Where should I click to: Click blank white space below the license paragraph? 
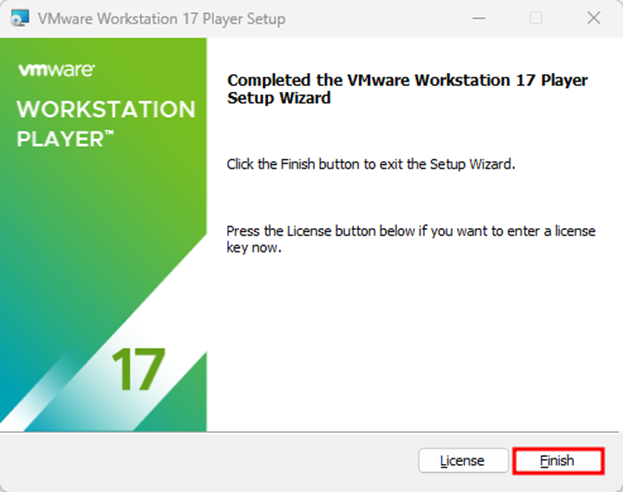(x=410, y=340)
